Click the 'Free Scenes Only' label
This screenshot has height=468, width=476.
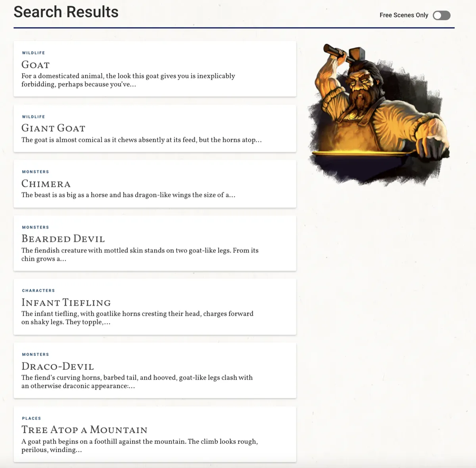(404, 15)
